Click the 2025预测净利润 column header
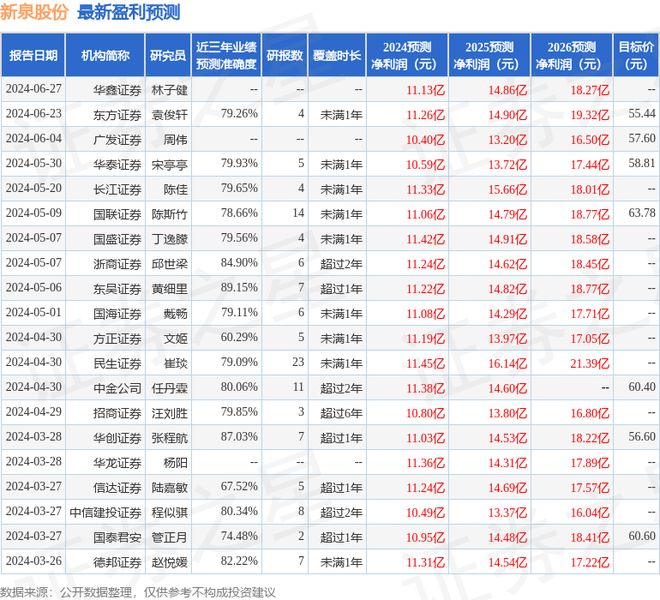660x600 pixels. 489,55
